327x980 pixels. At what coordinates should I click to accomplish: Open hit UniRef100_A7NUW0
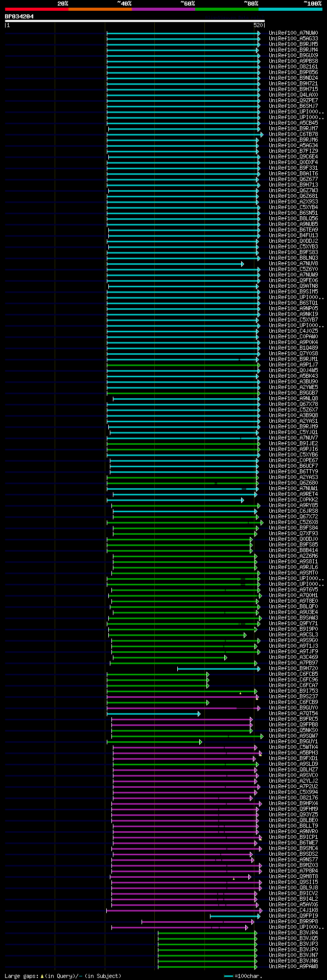point(293,33)
